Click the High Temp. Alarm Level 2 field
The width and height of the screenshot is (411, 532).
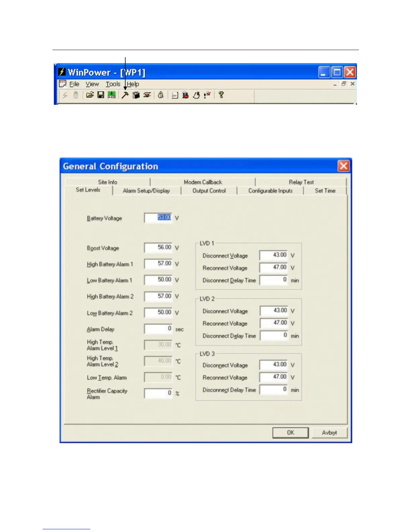[x=158, y=361]
